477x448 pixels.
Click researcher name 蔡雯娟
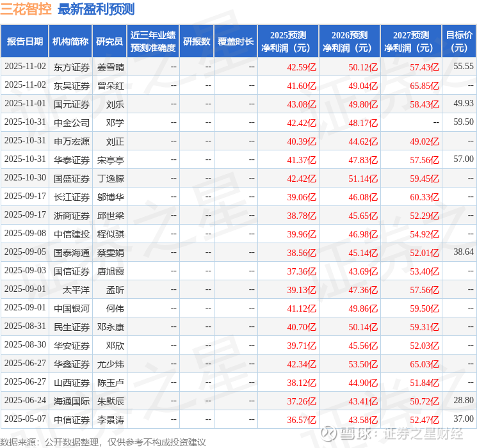pos(111,253)
